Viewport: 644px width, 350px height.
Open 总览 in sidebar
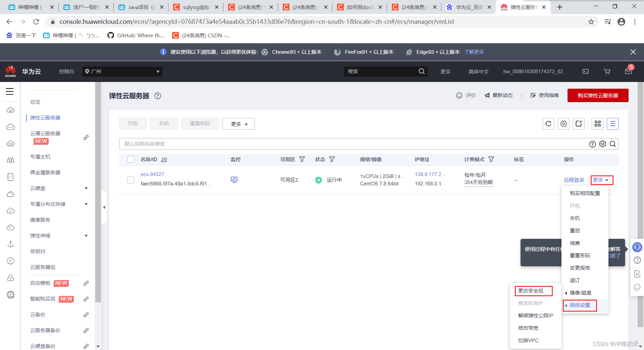click(35, 102)
